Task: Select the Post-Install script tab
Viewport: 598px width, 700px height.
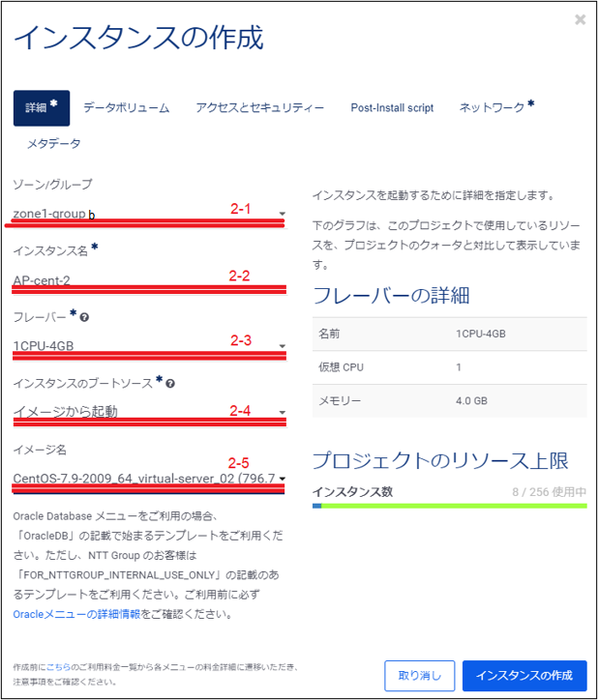Action: [x=392, y=108]
